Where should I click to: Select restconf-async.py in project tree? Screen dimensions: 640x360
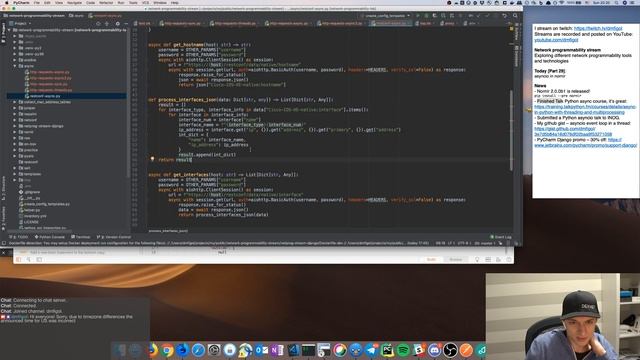(45, 96)
